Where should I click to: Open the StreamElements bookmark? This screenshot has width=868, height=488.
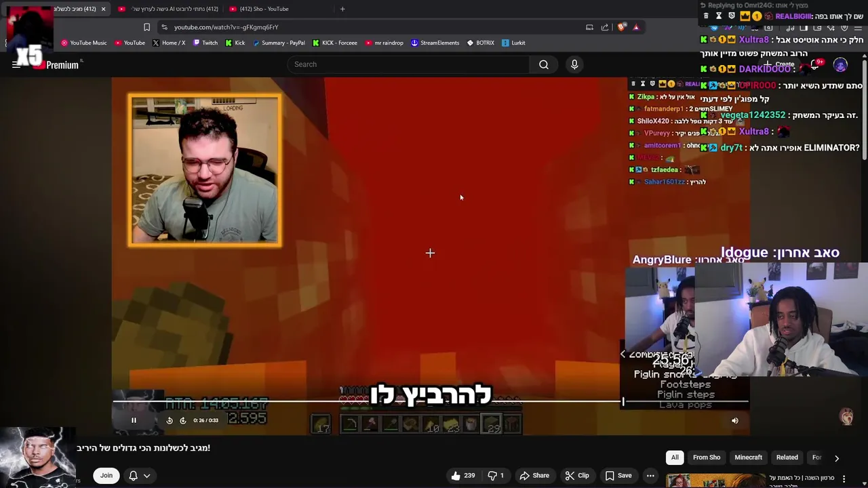pos(435,43)
